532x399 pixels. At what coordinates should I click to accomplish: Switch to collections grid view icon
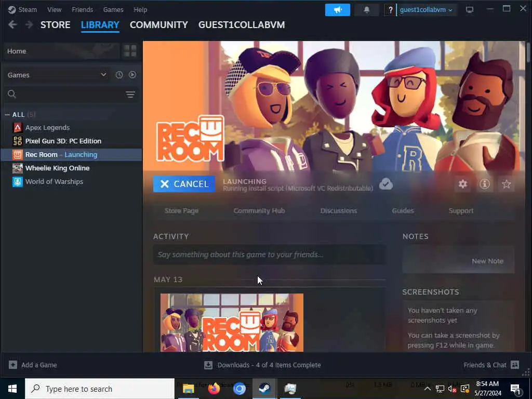130,51
